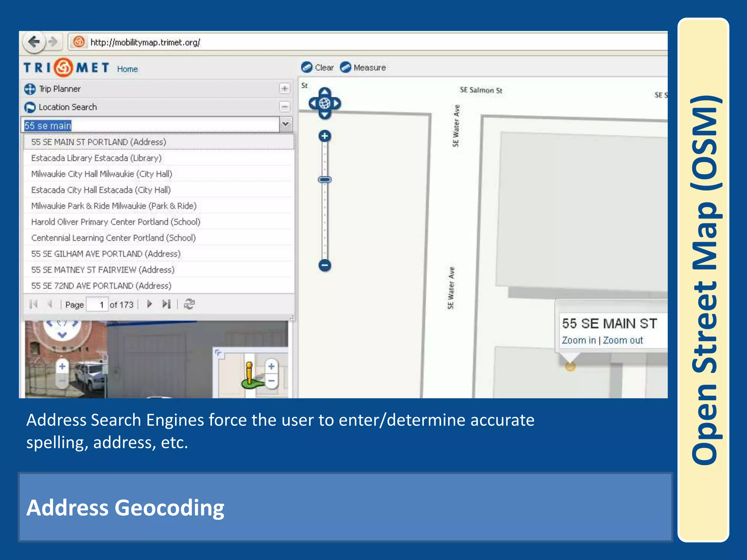This screenshot has height=560, width=747.
Task: Collapse the Location Search panel
Action: coord(285,107)
